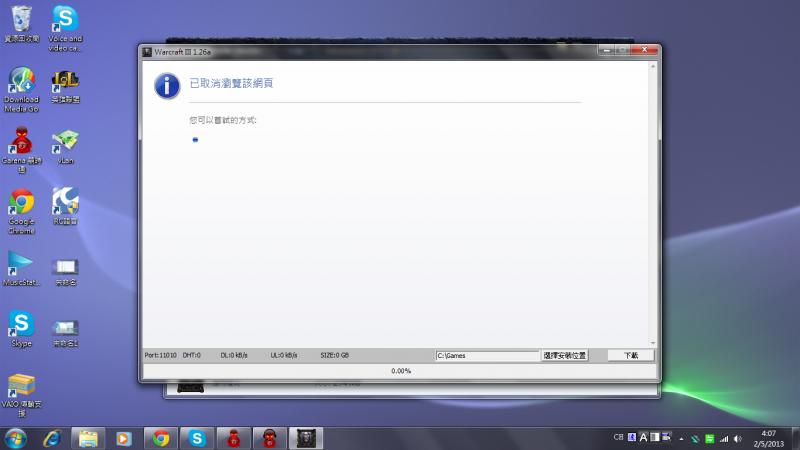Switch to Chrome in the taskbar
Image resolution: width=800 pixels, height=450 pixels.
tap(161, 438)
